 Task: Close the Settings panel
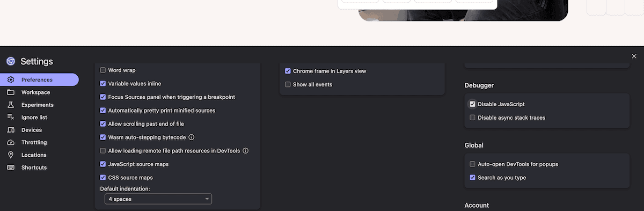634,56
